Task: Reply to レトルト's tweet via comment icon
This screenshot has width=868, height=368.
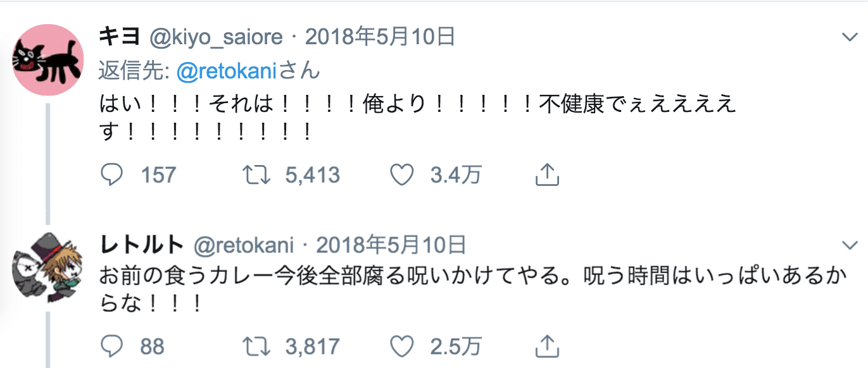Action: tap(111, 346)
